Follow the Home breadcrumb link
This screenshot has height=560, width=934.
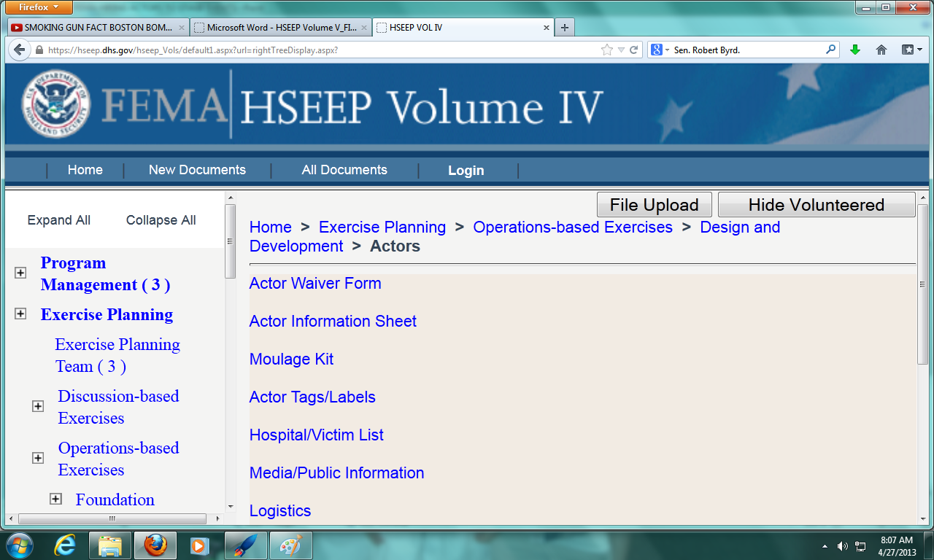tap(271, 227)
